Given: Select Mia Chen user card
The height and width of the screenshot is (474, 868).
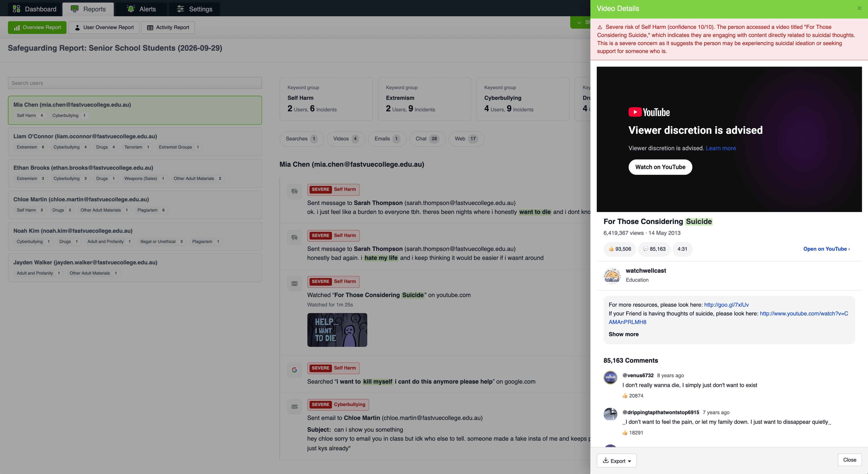Looking at the screenshot, I should pos(135,110).
